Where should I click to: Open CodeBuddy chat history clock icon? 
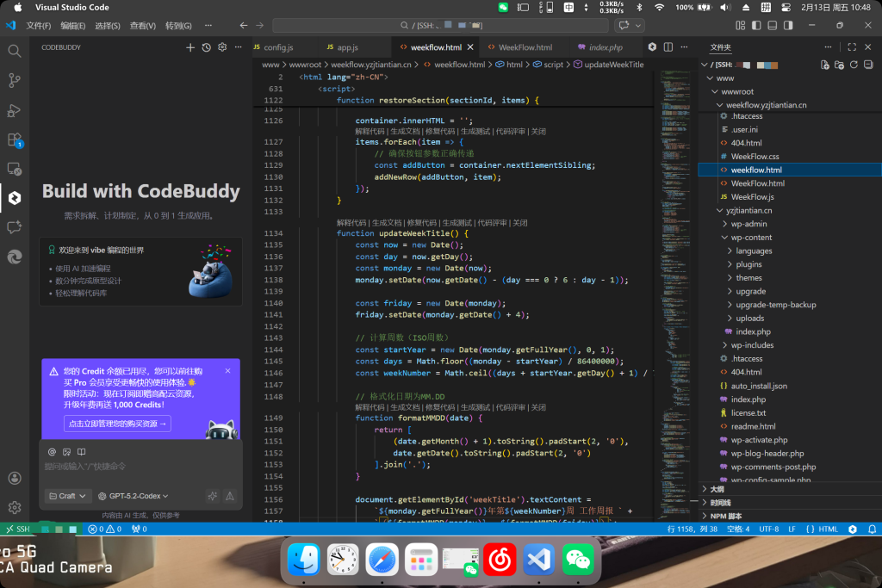[x=207, y=47]
